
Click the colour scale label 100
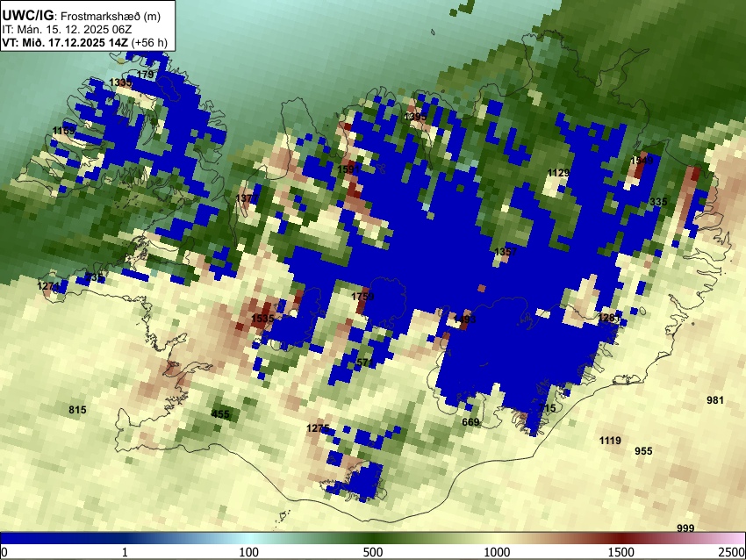coord(249,552)
